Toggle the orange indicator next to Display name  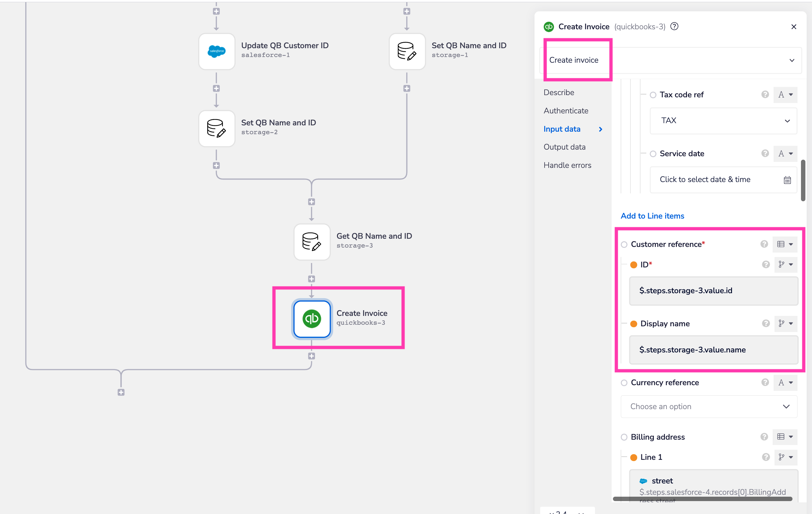click(x=634, y=323)
